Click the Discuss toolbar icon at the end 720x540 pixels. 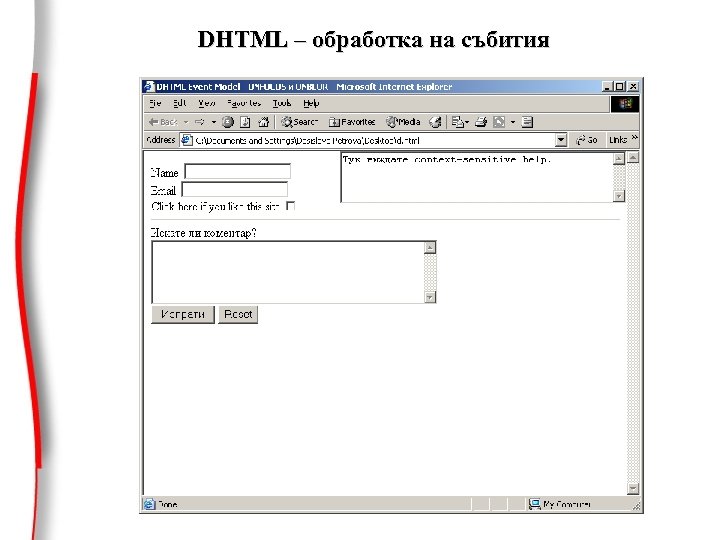[528, 122]
